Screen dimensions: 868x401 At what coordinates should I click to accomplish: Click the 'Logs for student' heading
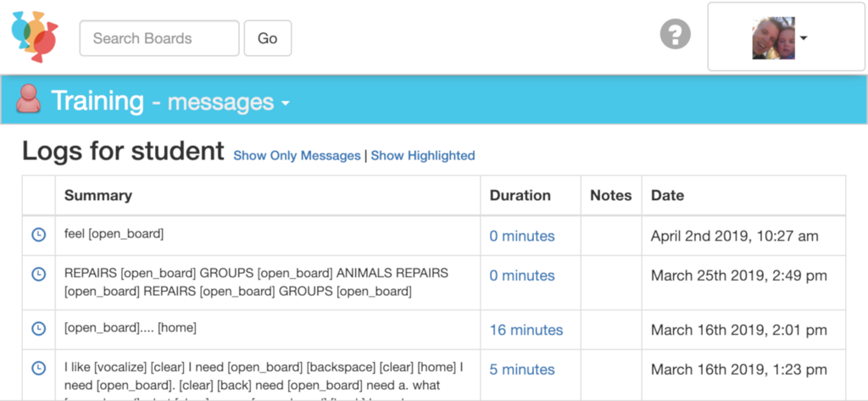tap(123, 151)
